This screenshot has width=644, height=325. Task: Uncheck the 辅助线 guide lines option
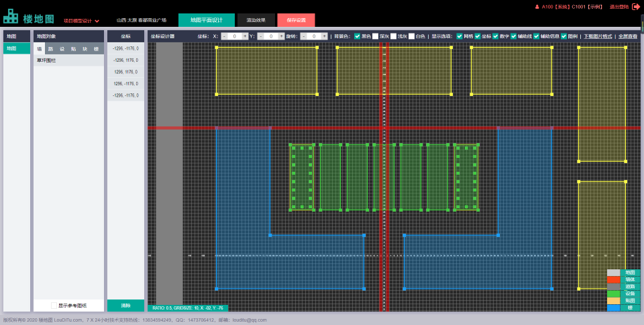coord(513,36)
